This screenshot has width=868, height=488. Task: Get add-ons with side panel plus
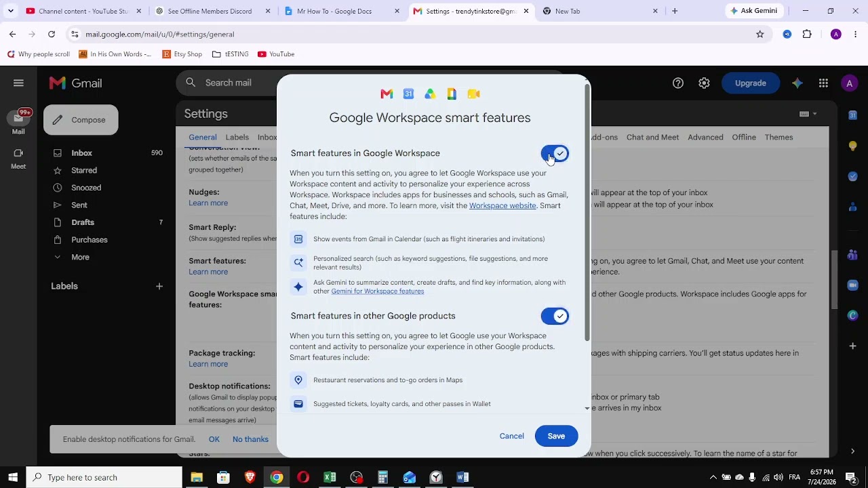pos(853,346)
